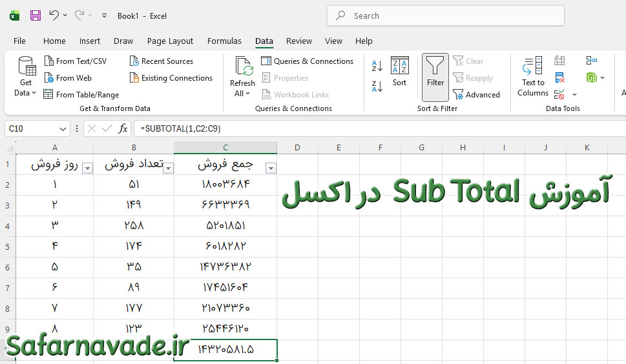Click the Flash Fill icon
Viewport: 626px width, 364px height.
tap(559, 61)
